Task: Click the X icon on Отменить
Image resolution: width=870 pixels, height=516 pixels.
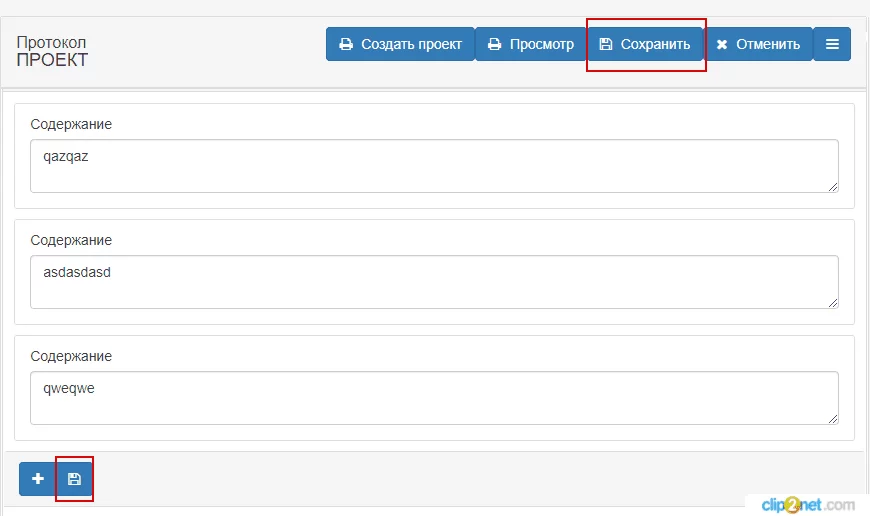Action: (722, 44)
